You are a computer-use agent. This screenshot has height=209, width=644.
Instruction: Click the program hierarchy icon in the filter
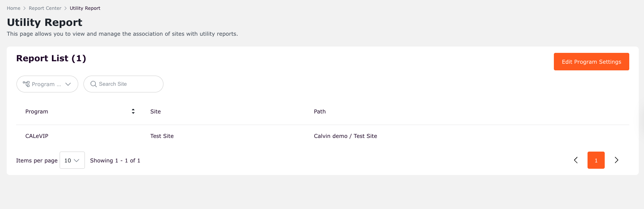[26, 84]
